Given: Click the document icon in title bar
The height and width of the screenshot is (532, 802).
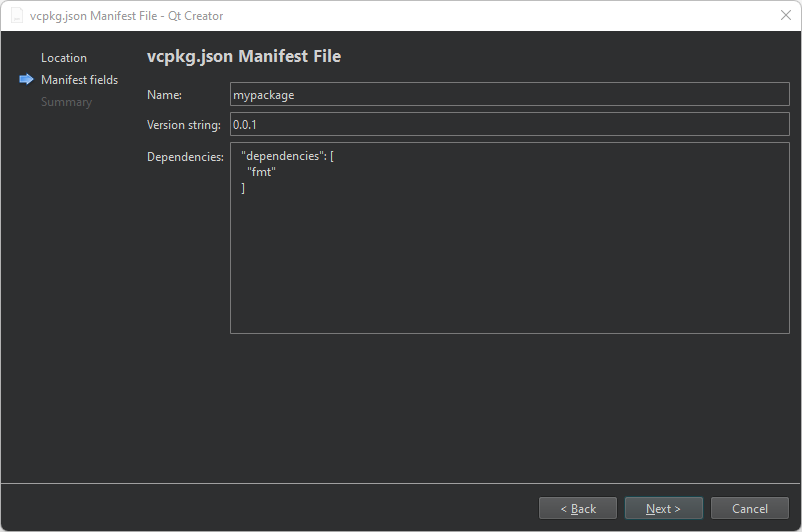Looking at the screenshot, I should [17, 16].
